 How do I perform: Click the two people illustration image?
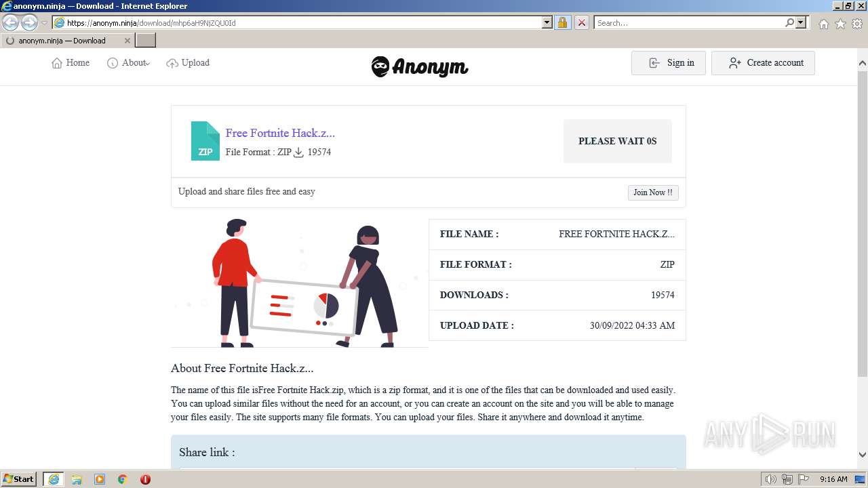[x=300, y=283]
